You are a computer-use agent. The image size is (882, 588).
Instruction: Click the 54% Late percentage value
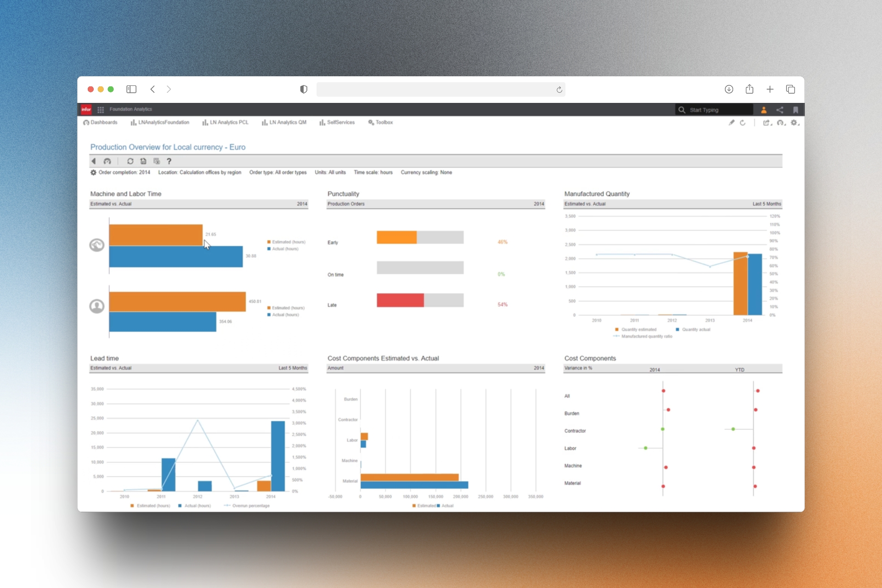[x=503, y=305]
